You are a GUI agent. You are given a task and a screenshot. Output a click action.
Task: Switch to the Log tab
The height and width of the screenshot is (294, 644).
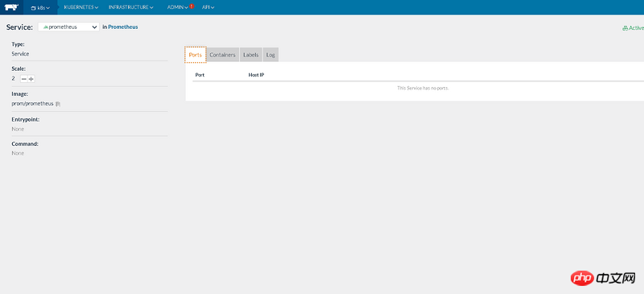tap(270, 55)
